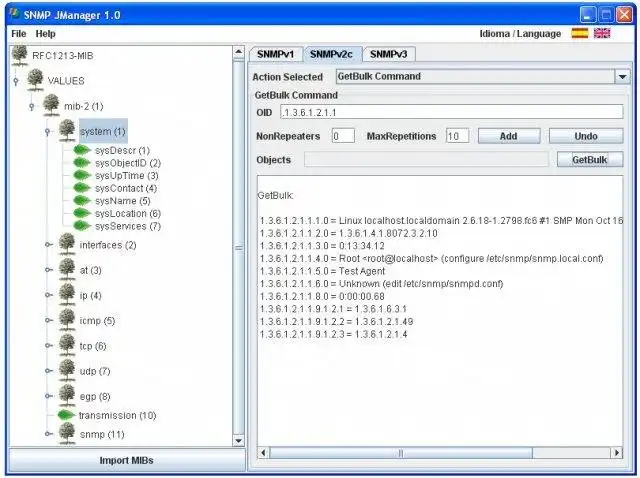Click the RFC1213-MIB root tree icon
Image resolution: width=640 pixels, height=478 pixels.
pos(20,55)
